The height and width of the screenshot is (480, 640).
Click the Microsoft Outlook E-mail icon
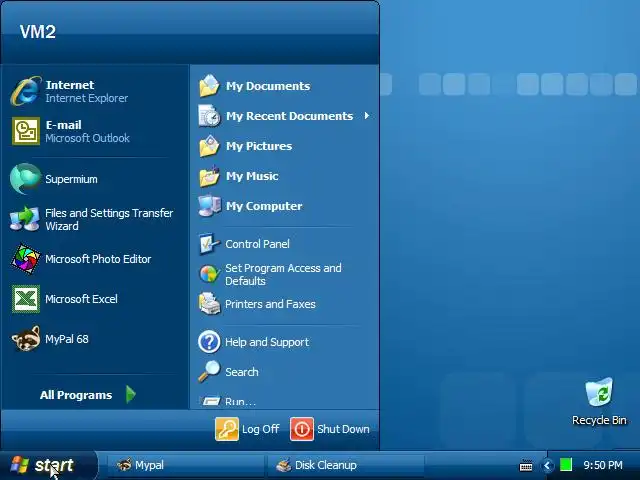[x=26, y=131]
